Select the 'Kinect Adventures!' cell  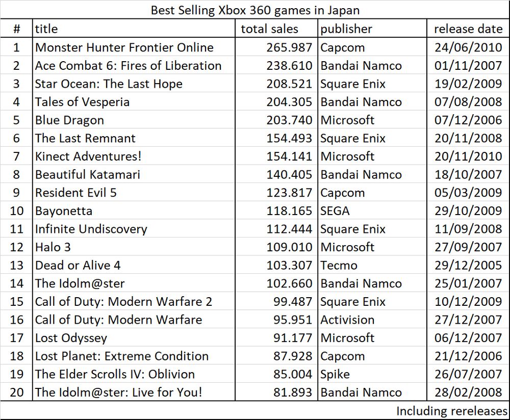coord(134,156)
